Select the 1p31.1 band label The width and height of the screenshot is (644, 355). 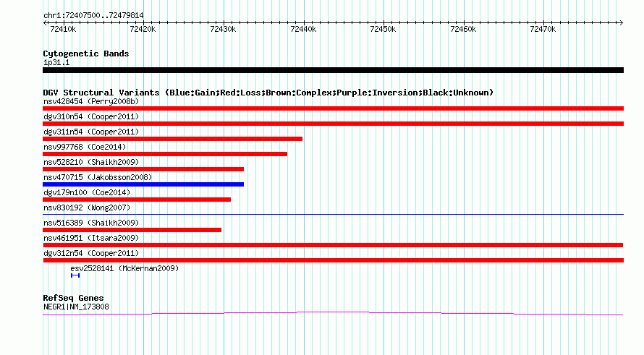(56, 62)
